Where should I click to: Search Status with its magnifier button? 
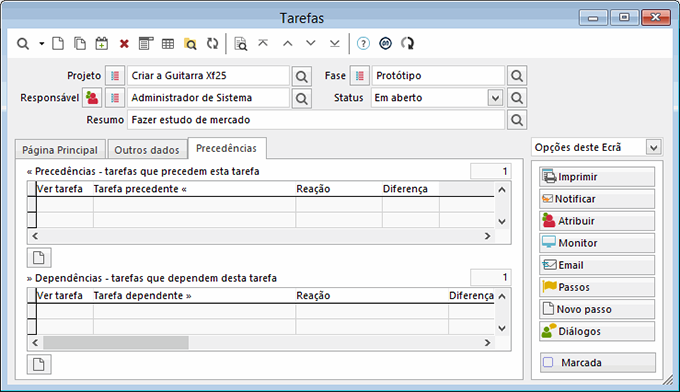(517, 98)
